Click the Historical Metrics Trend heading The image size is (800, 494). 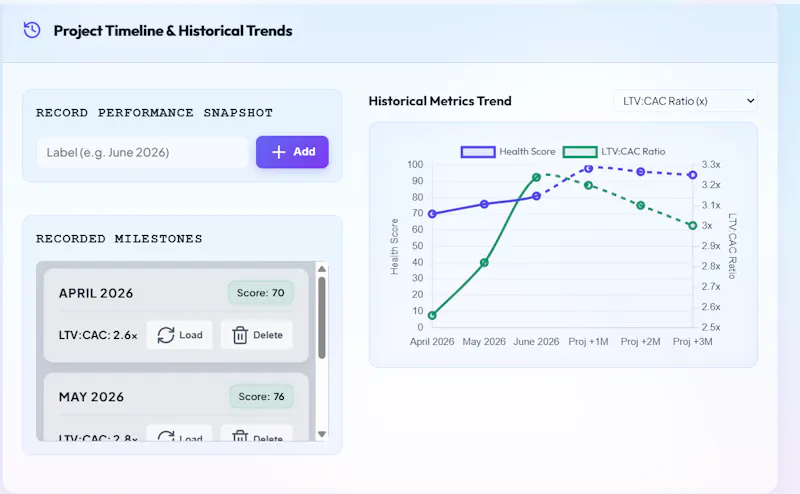(440, 101)
